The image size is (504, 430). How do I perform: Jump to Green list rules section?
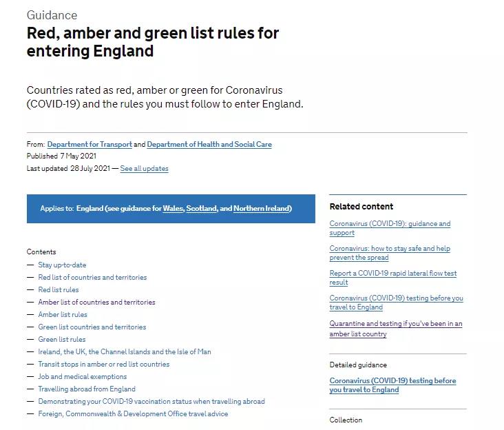[x=62, y=339]
